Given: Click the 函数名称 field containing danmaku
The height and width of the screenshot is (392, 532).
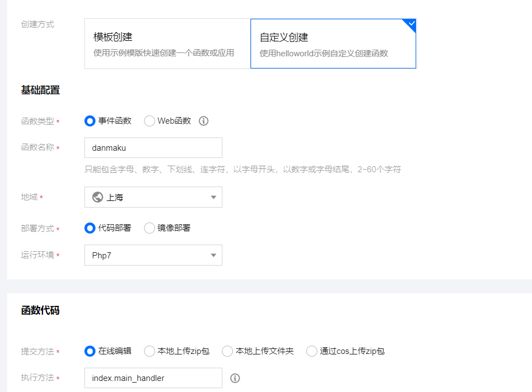Looking at the screenshot, I should (x=153, y=147).
